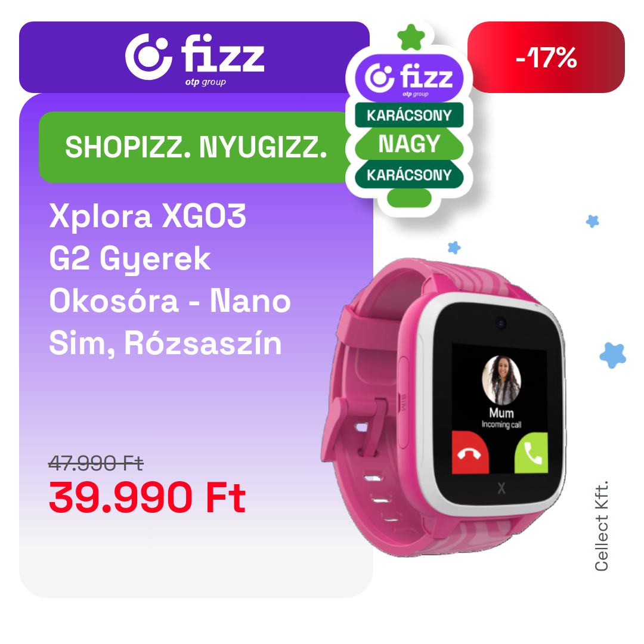Click the blue star above the watch
644x644 pixels.
coord(454,247)
